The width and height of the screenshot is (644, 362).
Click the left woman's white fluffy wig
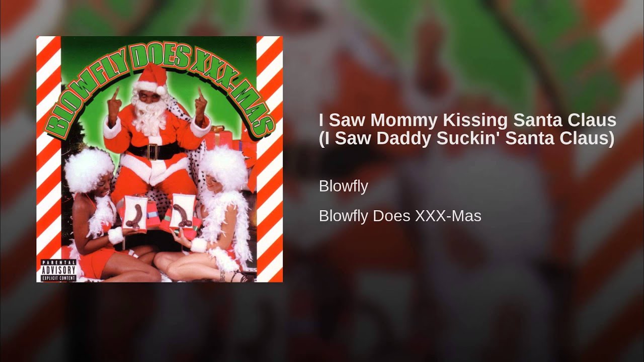(89, 170)
